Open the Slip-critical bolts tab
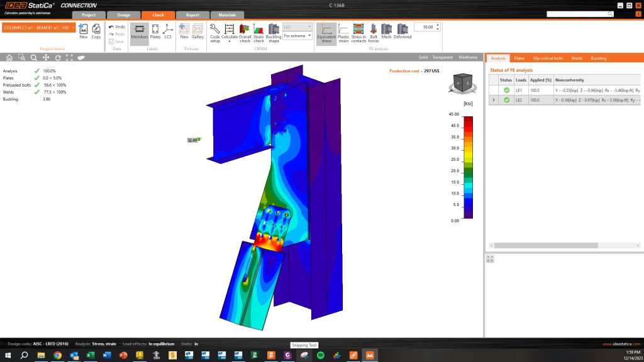Image resolution: width=644 pixels, height=362 pixels. click(x=548, y=58)
